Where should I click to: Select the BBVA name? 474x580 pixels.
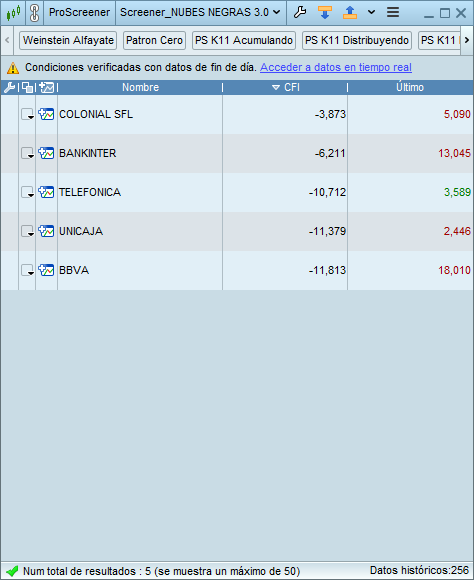pyautogui.click(x=74, y=270)
